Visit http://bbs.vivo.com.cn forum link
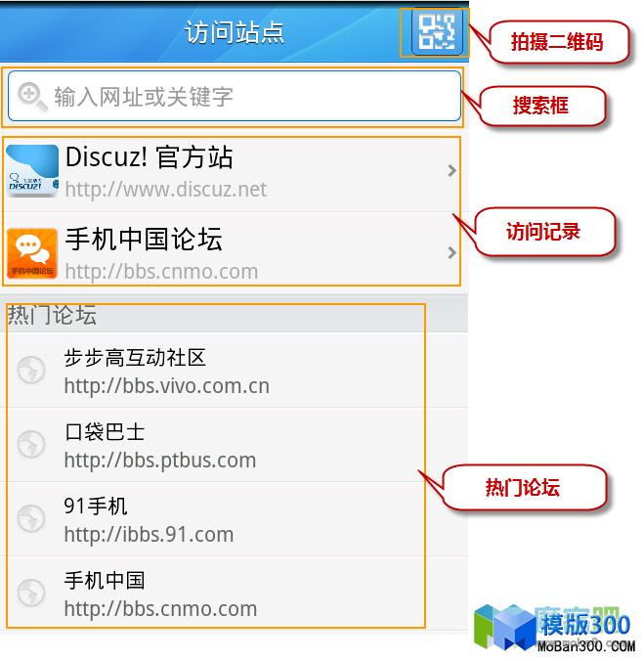Screen dimensions: 644x661 167,386
